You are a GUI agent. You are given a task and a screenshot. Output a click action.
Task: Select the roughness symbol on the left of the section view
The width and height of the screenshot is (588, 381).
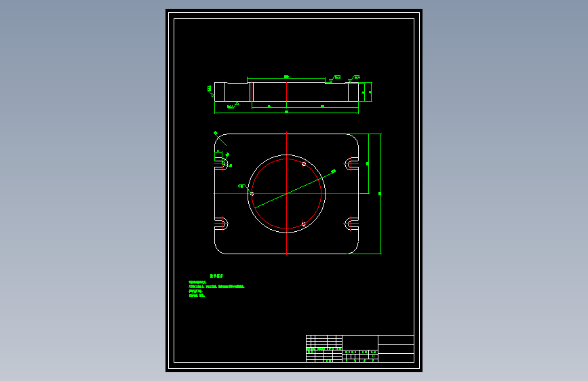(211, 91)
